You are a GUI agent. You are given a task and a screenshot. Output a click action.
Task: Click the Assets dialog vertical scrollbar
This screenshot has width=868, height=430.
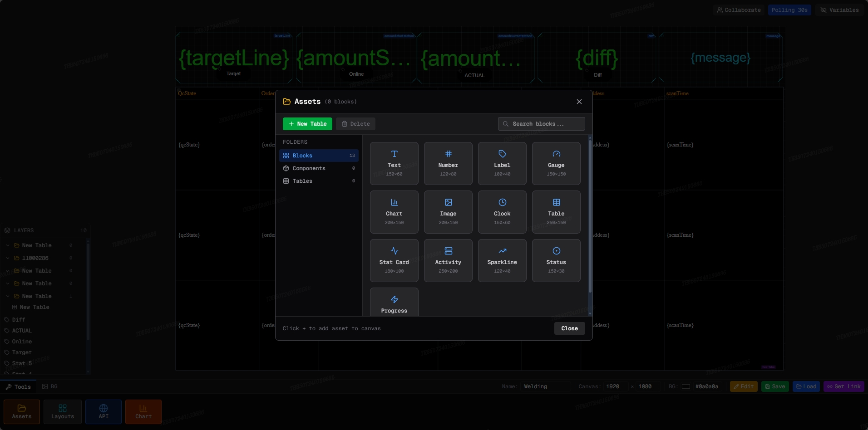[x=590, y=217]
